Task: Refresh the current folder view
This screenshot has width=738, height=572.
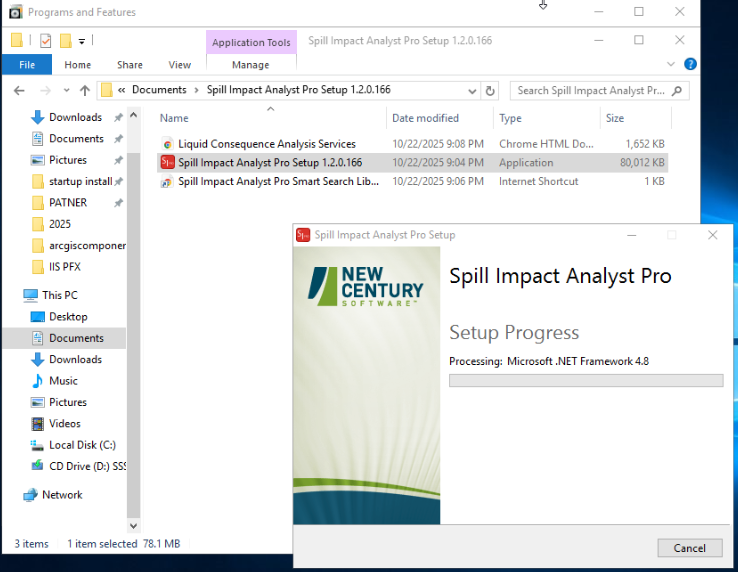Action: (x=490, y=90)
